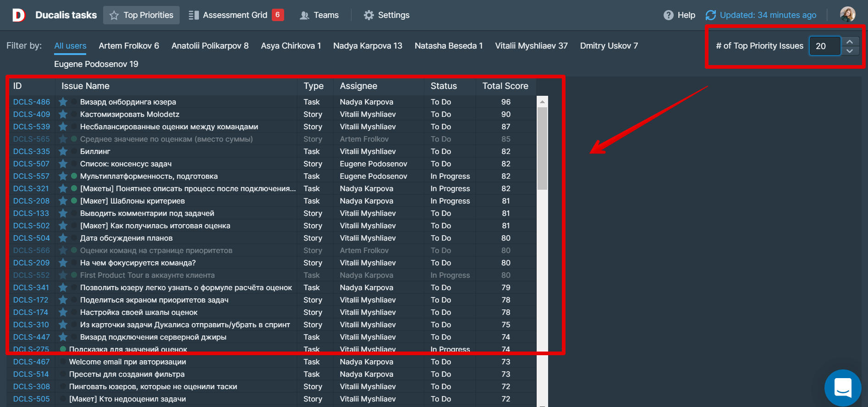The image size is (868, 407).
Task: Open issue DCLS-505 link
Action: [x=31, y=399]
